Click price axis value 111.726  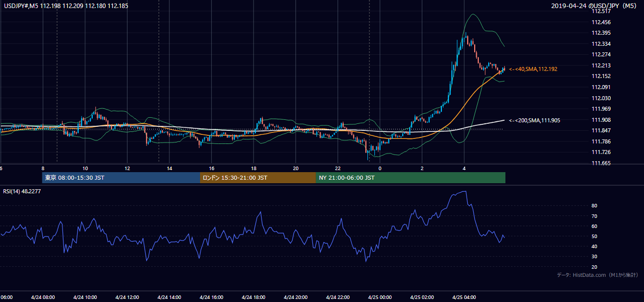click(602, 152)
